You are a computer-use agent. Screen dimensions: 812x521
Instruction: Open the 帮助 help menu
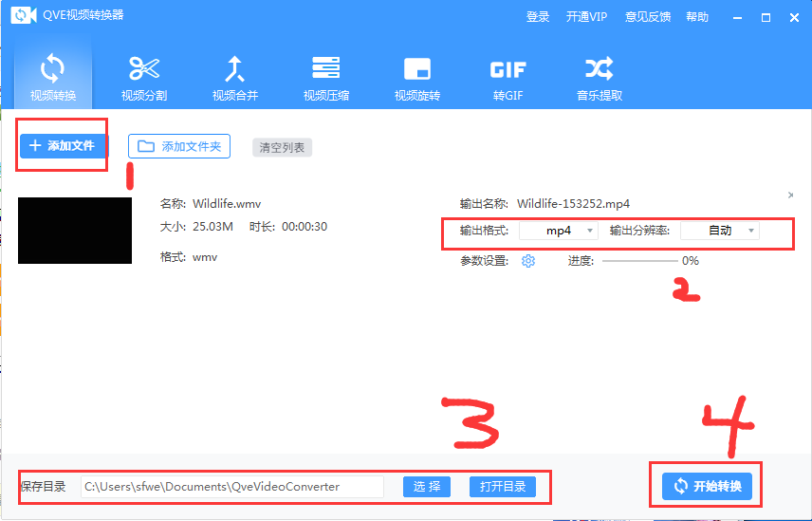[x=697, y=16]
